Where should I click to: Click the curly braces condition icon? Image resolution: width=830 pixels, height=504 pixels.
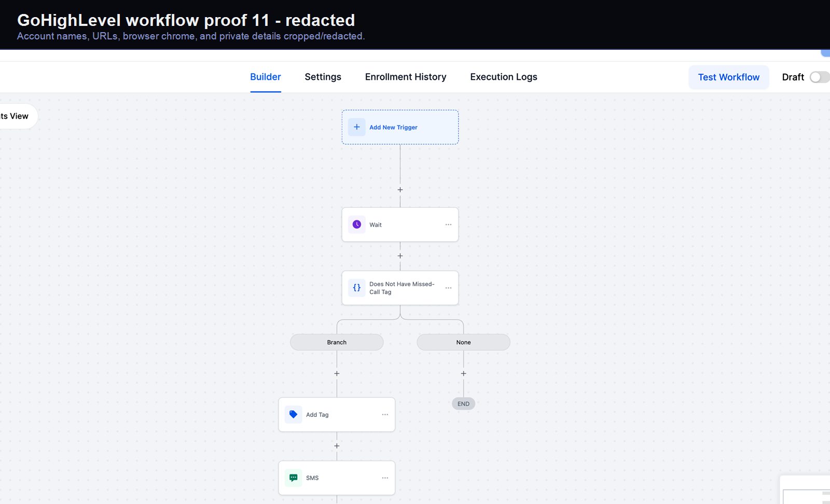click(x=356, y=288)
